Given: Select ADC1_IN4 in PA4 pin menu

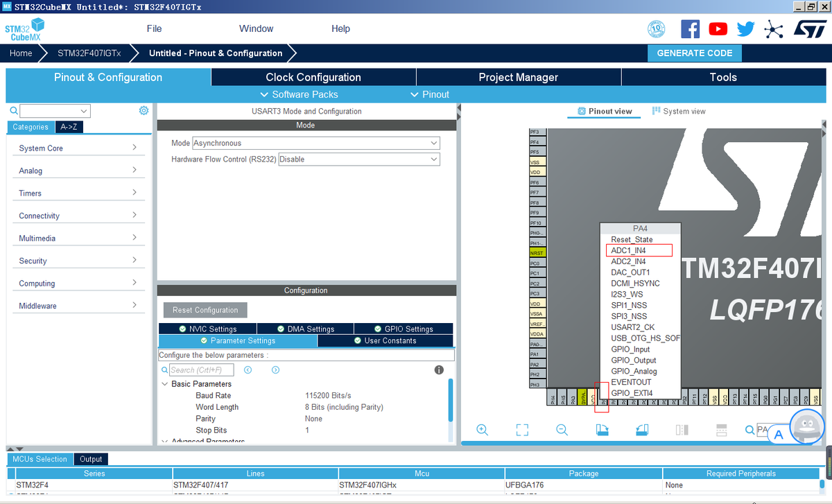Looking at the screenshot, I should (628, 250).
